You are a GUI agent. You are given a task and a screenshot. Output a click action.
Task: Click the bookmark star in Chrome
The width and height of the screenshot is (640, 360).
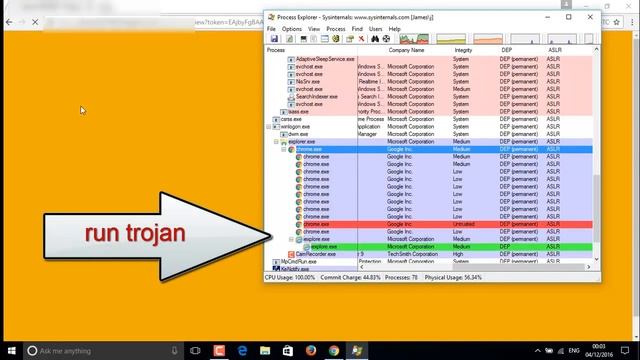coord(616,22)
